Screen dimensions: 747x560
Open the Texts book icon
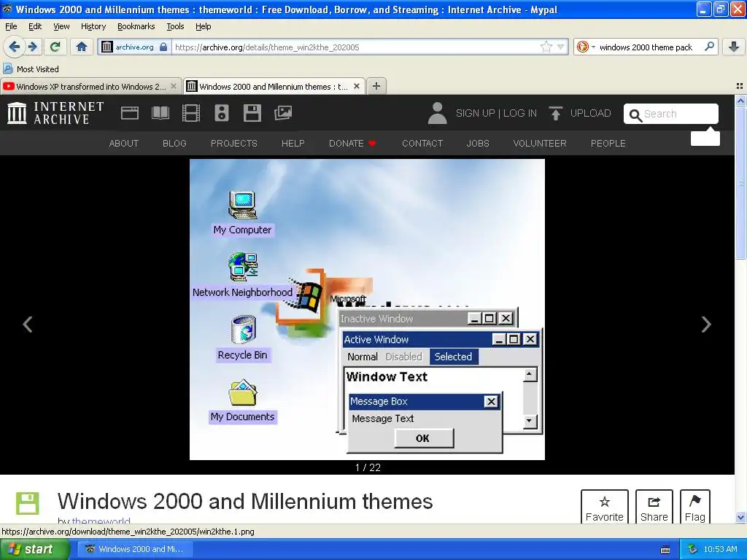point(160,113)
